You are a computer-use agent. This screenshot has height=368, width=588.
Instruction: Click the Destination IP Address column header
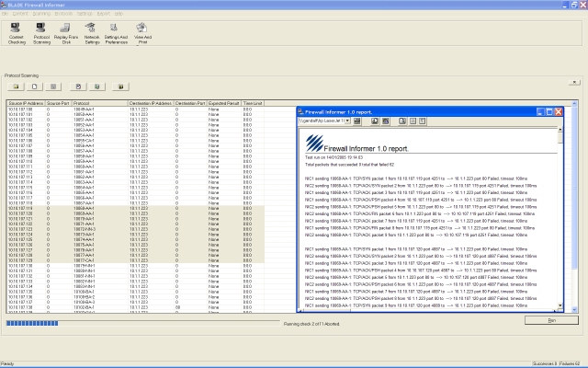[x=151, y=103]
